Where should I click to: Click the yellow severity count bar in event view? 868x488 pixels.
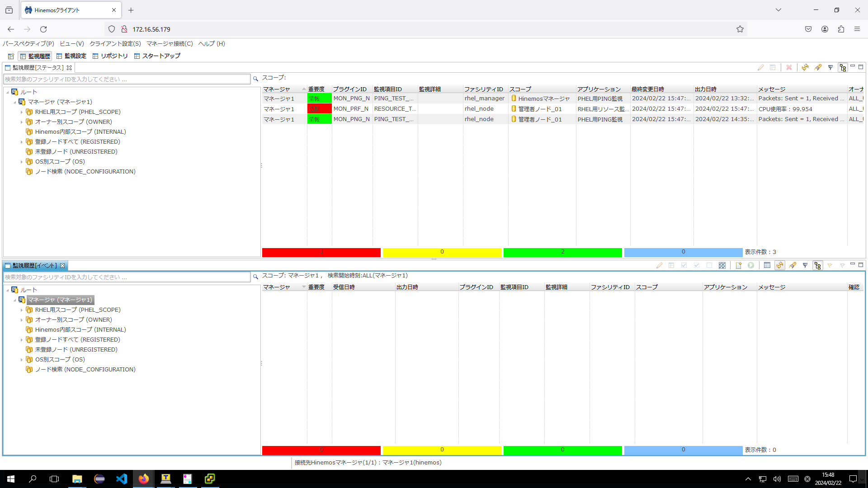pos(442,450)
